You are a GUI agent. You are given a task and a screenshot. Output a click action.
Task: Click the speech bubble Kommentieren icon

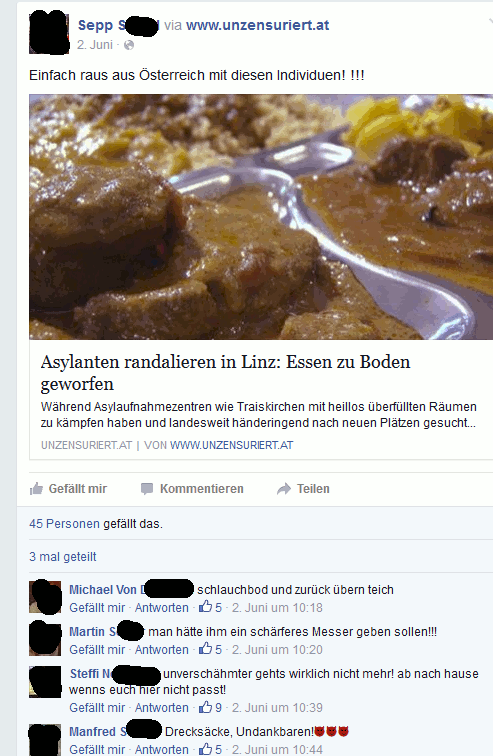147,489
